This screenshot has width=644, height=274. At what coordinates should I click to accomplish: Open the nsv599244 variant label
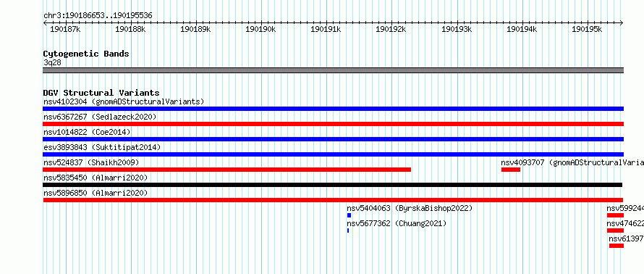pyautogui.click(x=625, y=208)
